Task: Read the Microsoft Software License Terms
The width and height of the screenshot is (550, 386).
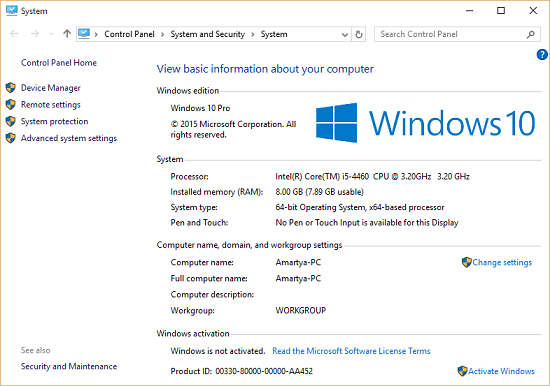Action: click(x=351, y=351)
